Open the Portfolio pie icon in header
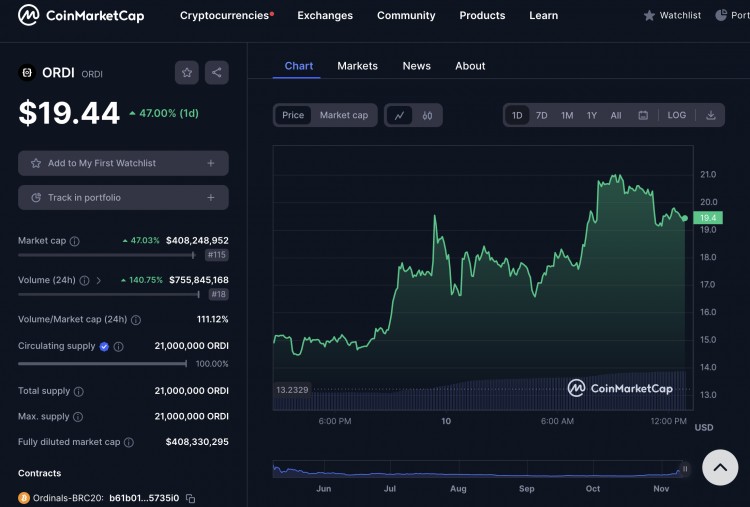The height and width of the screenshot is (507, 750). 721,15
